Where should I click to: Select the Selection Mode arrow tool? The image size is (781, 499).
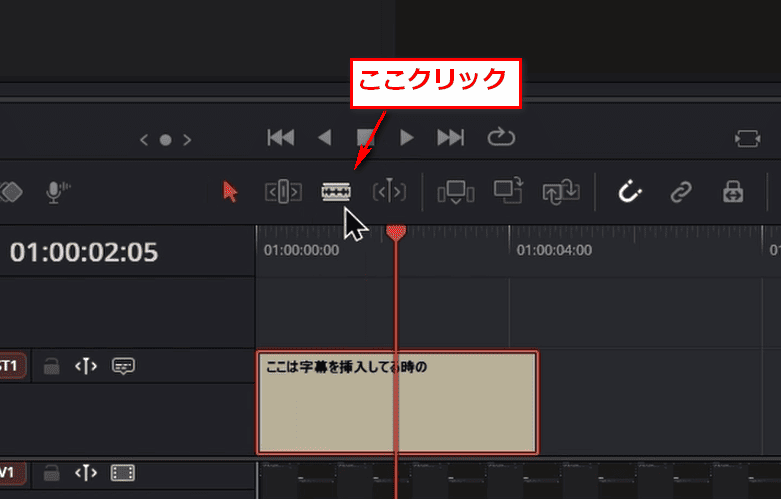(x=231, y=192)
